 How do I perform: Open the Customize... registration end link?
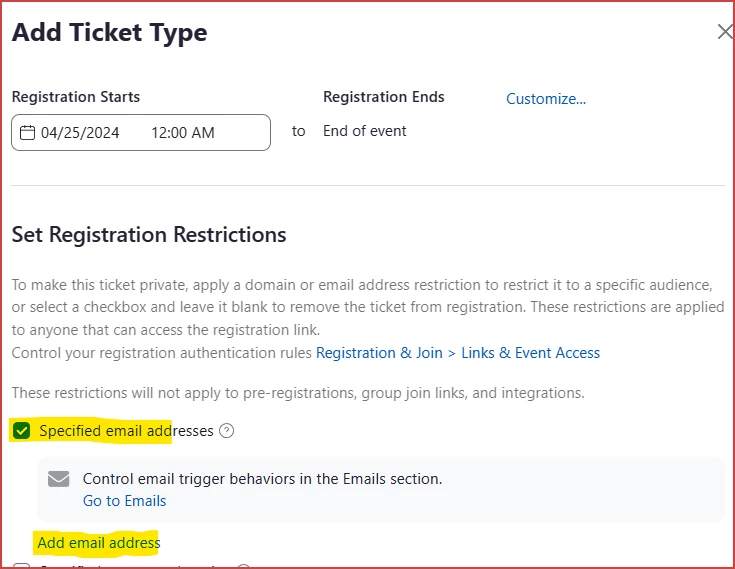(x=546, y=99)
